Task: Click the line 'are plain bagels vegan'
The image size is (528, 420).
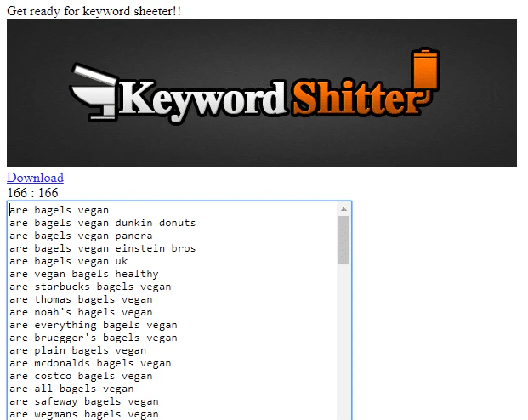Action: pyautogui.click(x=77, y=350)
